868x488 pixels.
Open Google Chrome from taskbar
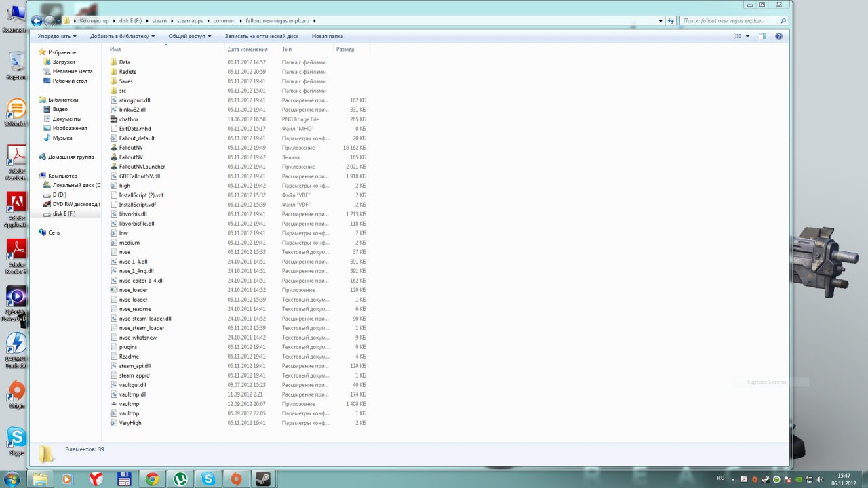point(152,479)
